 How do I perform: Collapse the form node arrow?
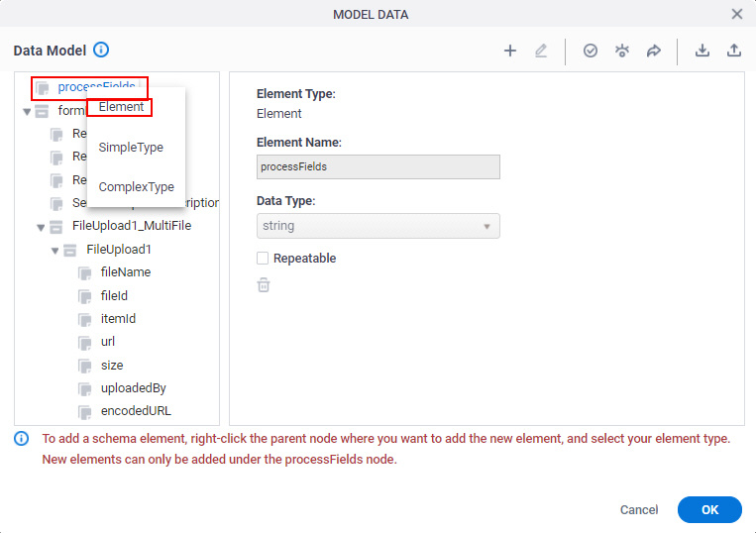[x=27, y=112]
